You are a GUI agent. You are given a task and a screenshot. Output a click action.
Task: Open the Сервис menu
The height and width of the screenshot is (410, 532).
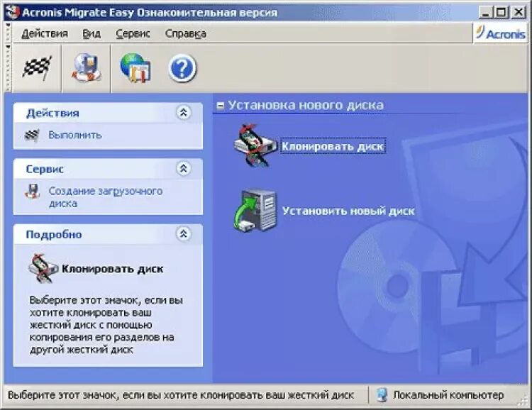[x=133, y=33]
